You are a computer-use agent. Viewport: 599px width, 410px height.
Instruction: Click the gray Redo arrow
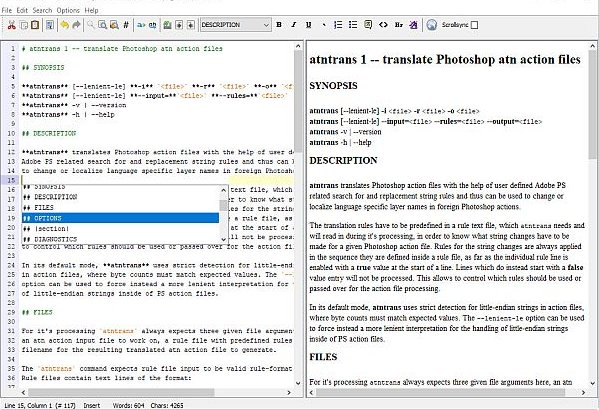tap(76, 25)
